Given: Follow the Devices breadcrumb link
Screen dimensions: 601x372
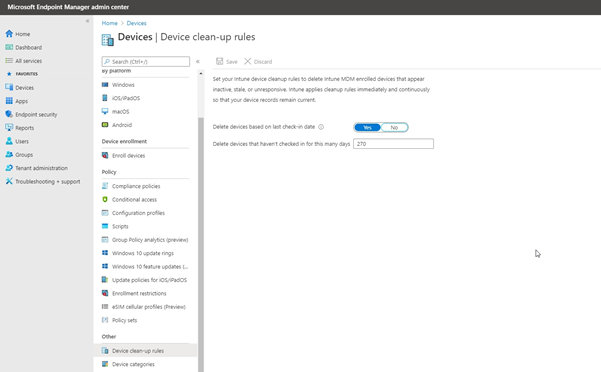Looking at the screenshot, I should click(136, 23).
